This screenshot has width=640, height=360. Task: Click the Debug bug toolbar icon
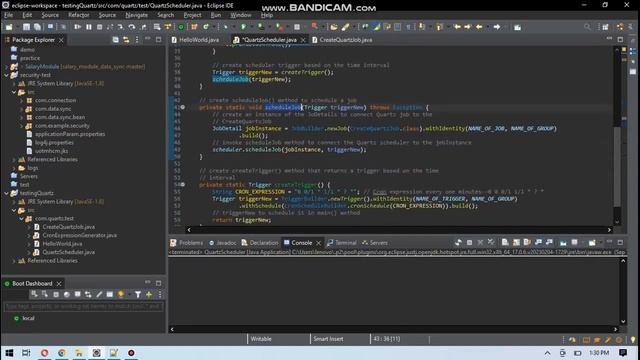point(225,27)
